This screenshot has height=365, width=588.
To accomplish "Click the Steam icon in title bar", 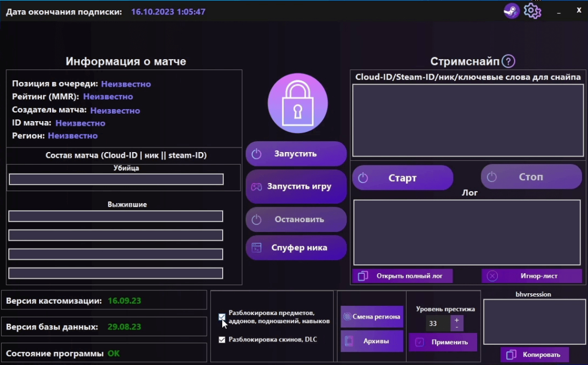I will click(x=511, y=11).
